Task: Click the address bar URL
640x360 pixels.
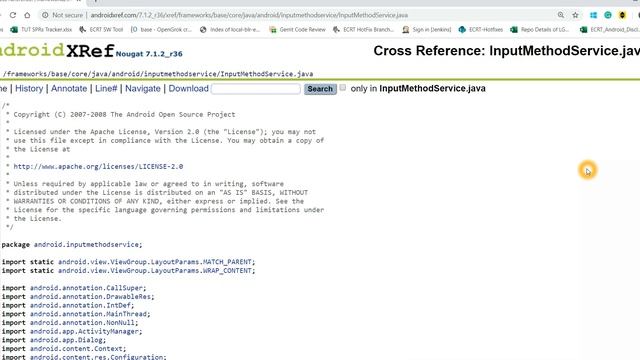Action: click(x=249, y=15)
